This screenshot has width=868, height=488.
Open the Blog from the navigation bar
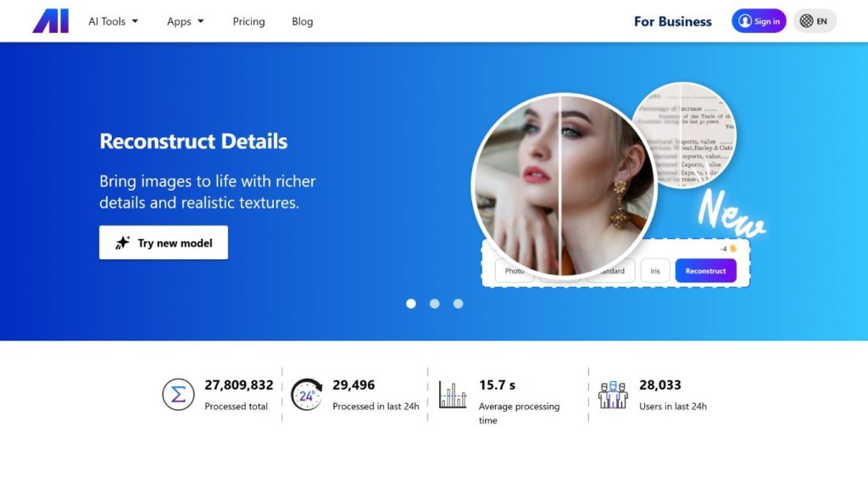302,21
